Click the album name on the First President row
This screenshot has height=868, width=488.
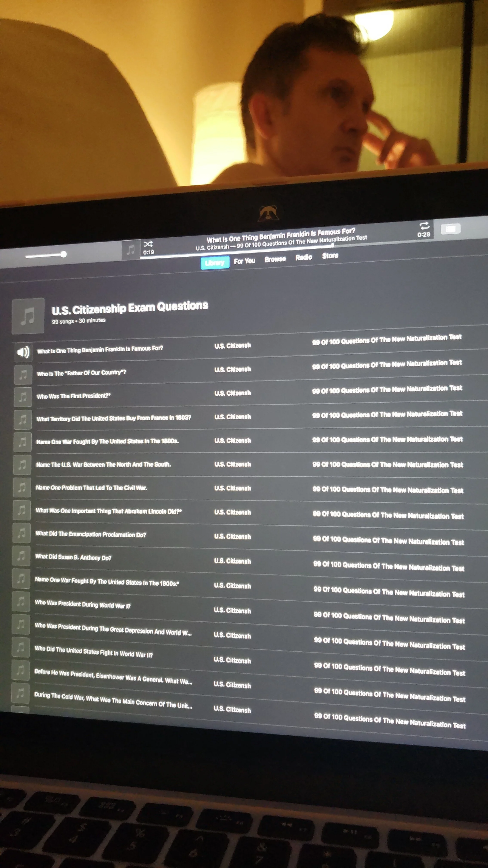[x=387, y=389]
